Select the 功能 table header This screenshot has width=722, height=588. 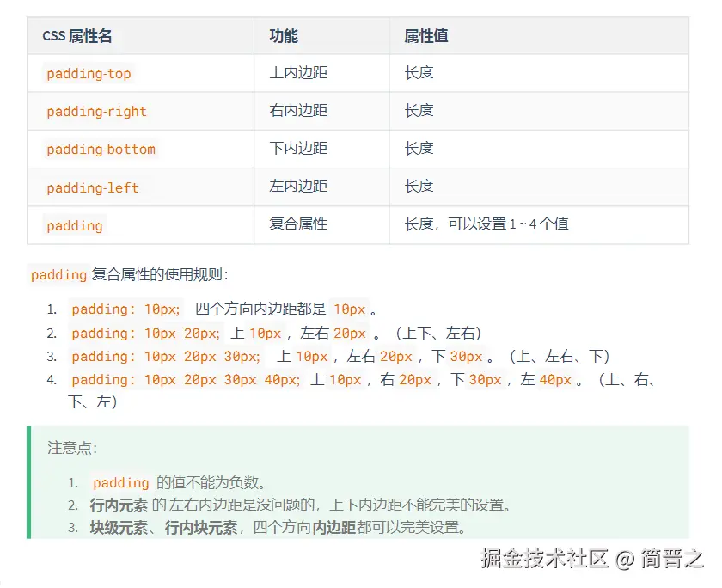click(x=280, y=35)
